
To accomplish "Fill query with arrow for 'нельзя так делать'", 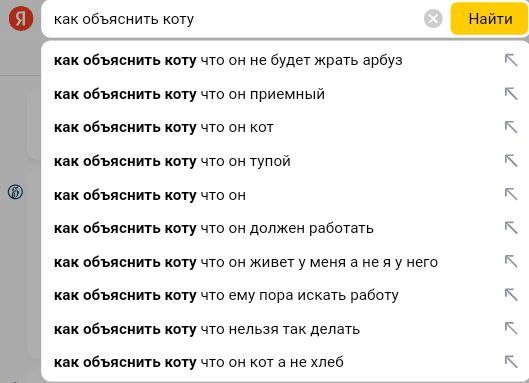I will pyautogui.click(x=511, y=328).
